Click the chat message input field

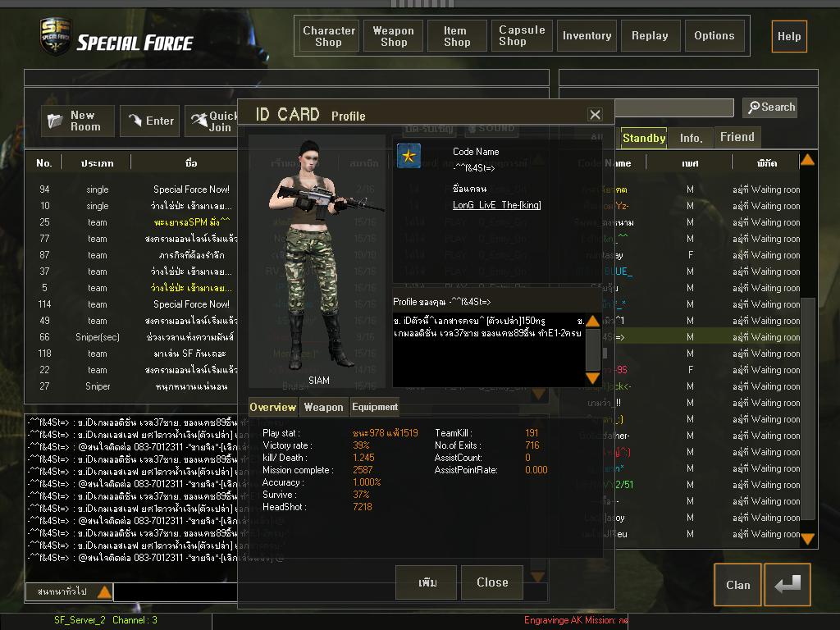[x=176, y=592]
